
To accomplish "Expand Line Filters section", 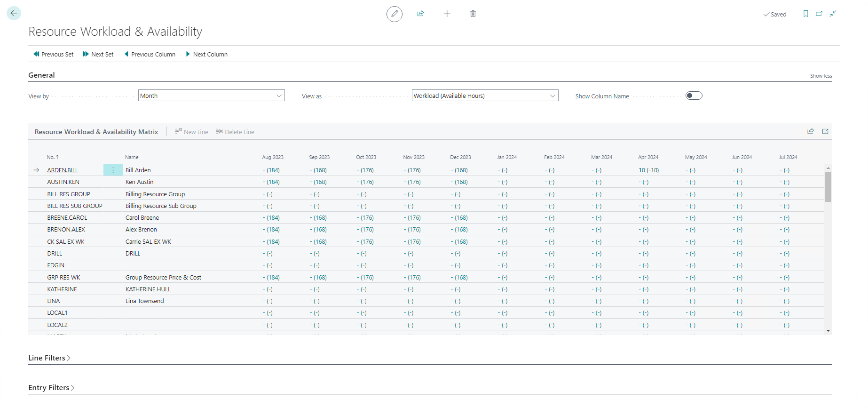I will [x=49, y=358].
